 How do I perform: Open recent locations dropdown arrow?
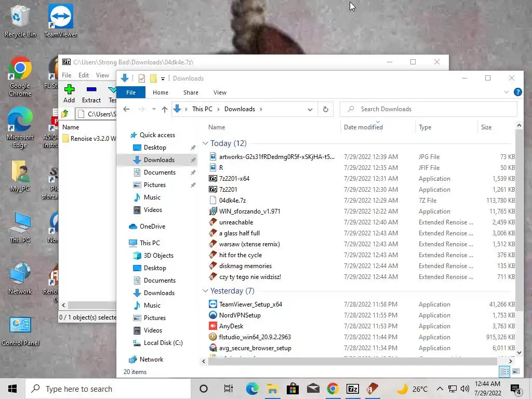(x=154, y=109)
